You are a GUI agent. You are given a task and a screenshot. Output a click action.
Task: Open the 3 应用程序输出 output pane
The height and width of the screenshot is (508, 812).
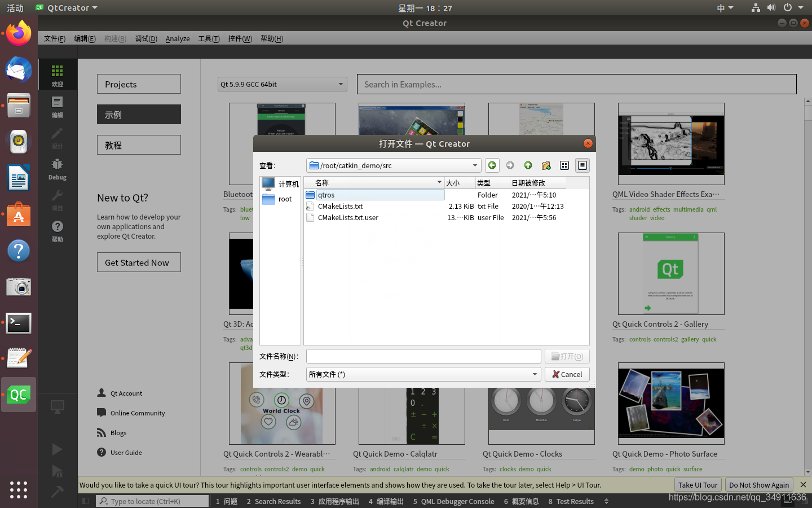pyautogui.click(x=334, y=501)
